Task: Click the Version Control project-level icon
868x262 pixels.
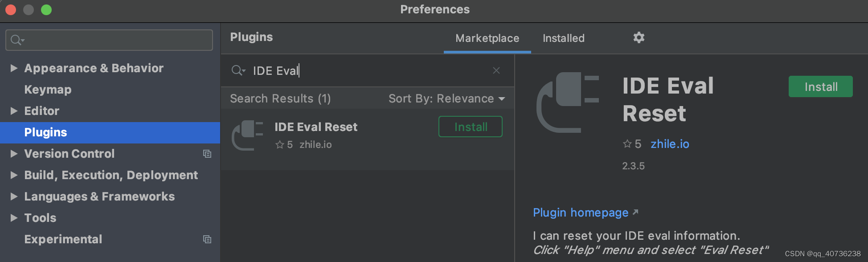Action: pos(207,154)
